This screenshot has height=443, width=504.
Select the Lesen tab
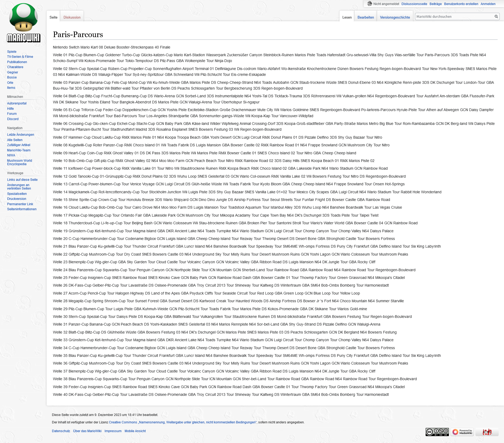click(347, 17)
